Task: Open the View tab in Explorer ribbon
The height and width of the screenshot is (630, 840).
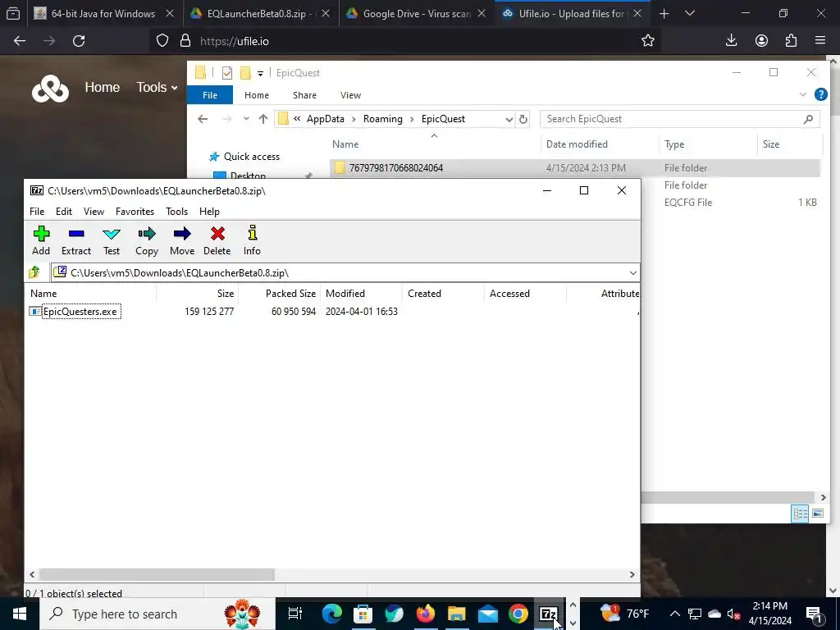Action: coord(350,95)
